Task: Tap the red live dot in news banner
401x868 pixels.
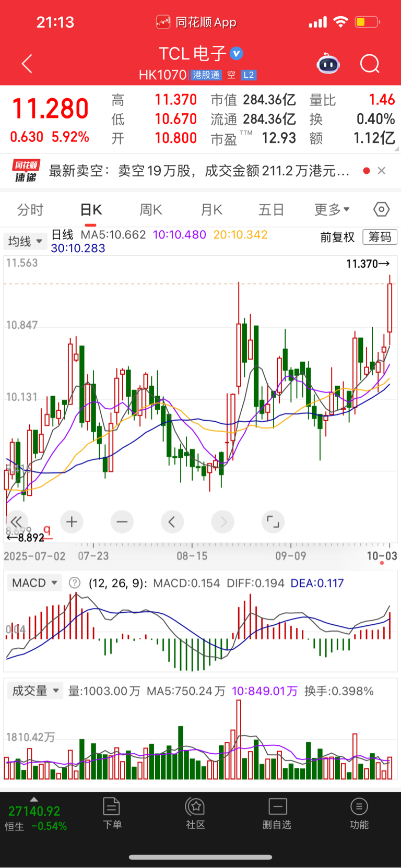Action: click(x=367, y=171)
